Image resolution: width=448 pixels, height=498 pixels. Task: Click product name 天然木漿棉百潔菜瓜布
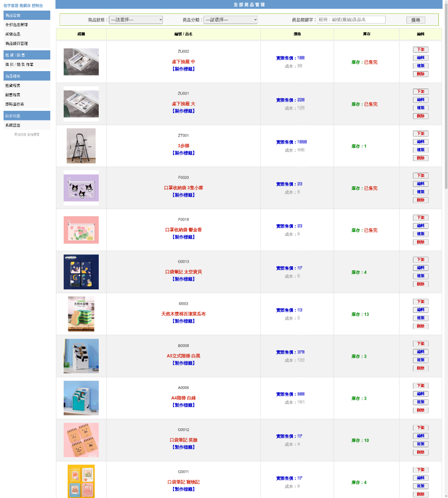[184, 314]
